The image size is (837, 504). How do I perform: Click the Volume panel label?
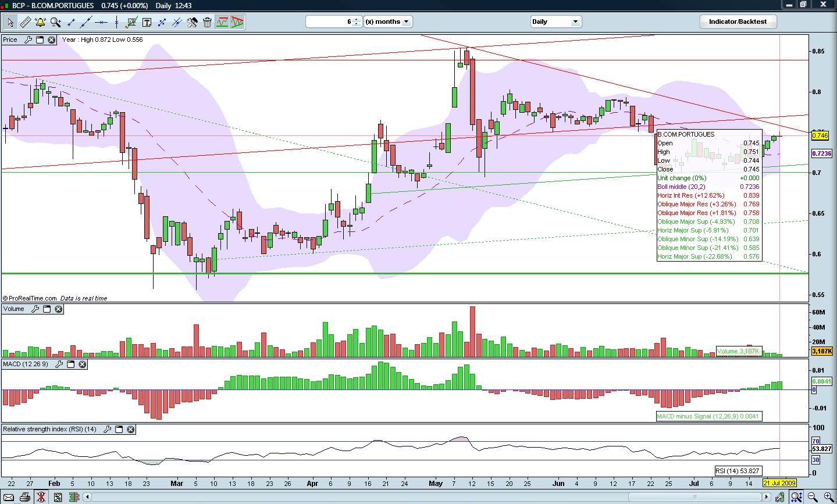14,309
